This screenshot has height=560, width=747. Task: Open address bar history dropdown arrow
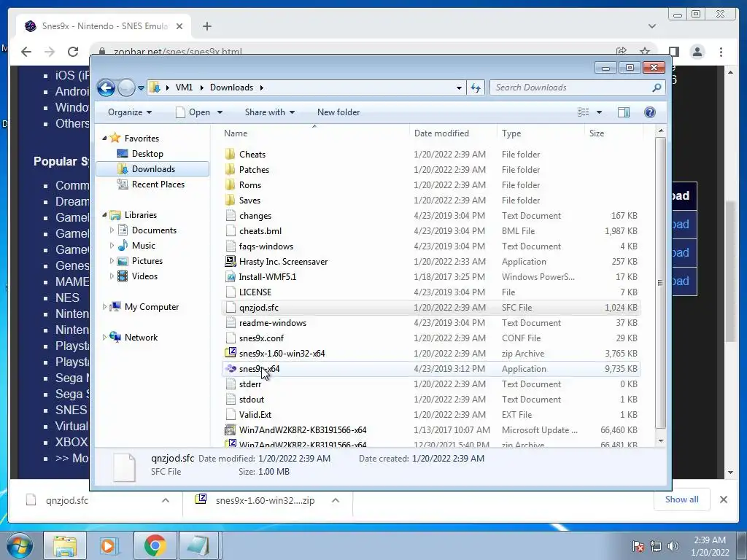(x=459, y=87)
